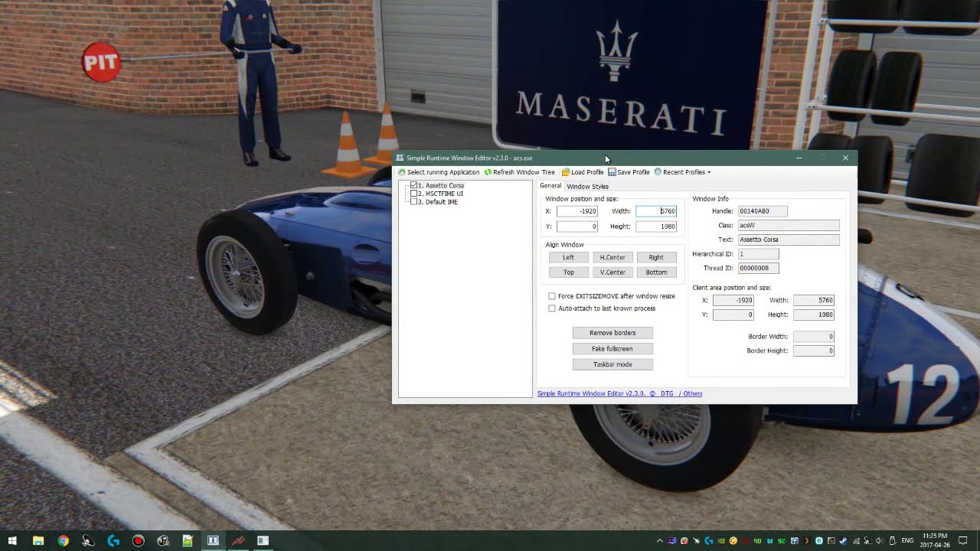This screenshot has height=551, width=980.
Task: Click the Thread ID field
Action: click(x=759, y=268)
